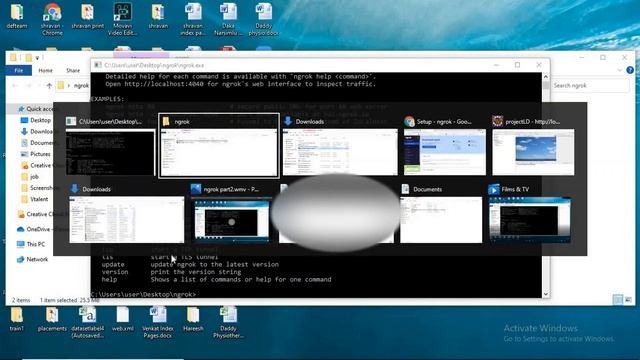Open the Daddy Physiother... desktop file

228,322
